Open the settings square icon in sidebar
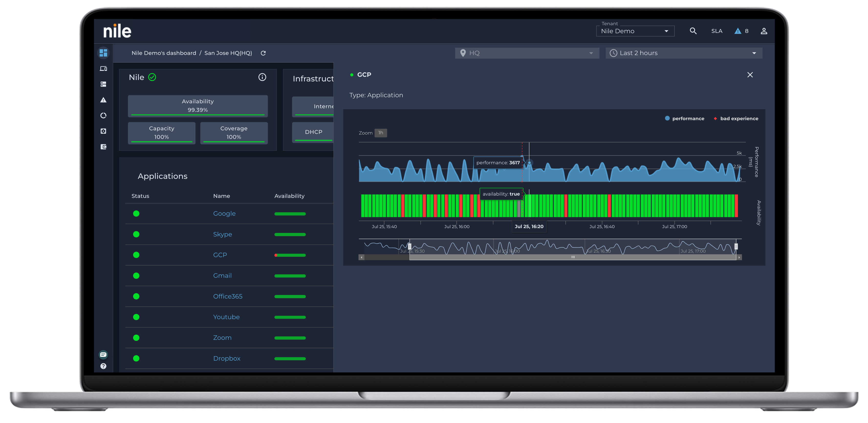Screen dimensions: 868x423 click(103, 131)
